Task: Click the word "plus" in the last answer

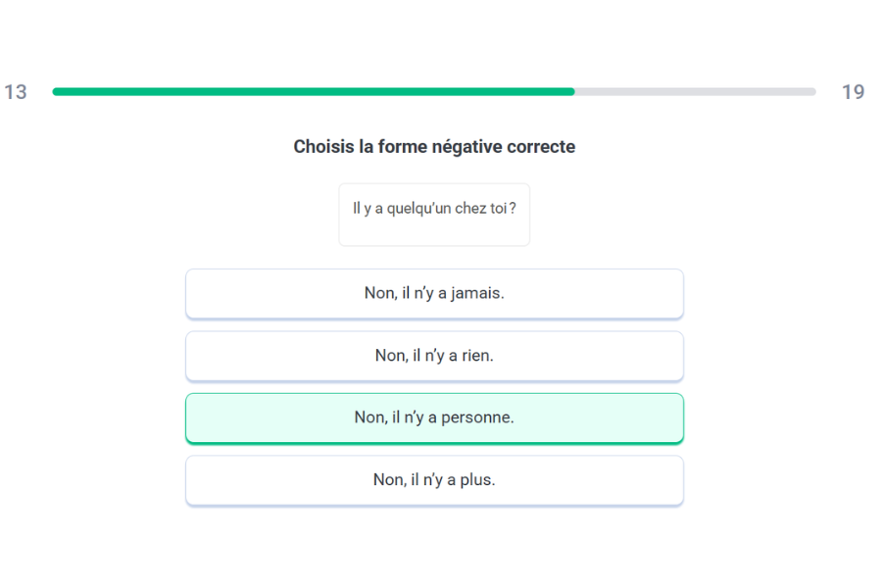Action: click(x=477, y=479)
